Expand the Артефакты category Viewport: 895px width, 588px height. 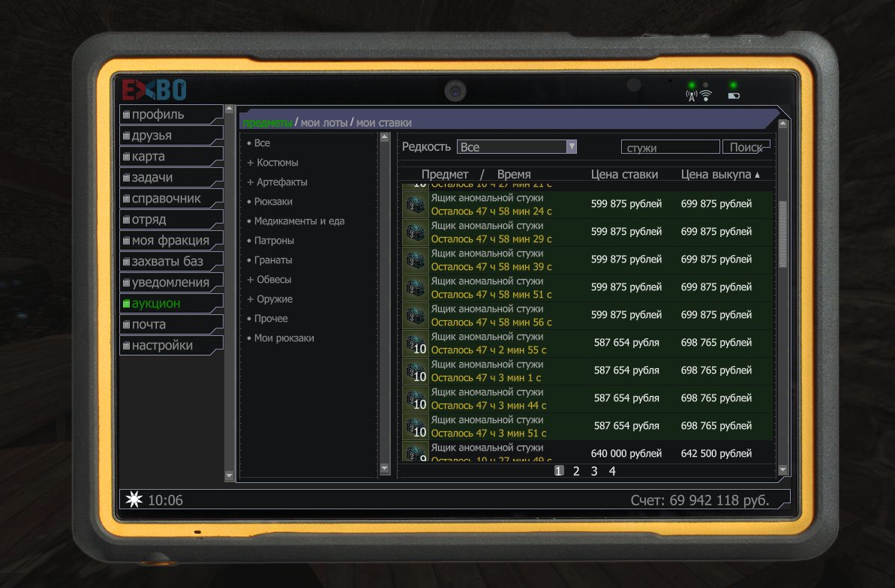tap(251, 182)
